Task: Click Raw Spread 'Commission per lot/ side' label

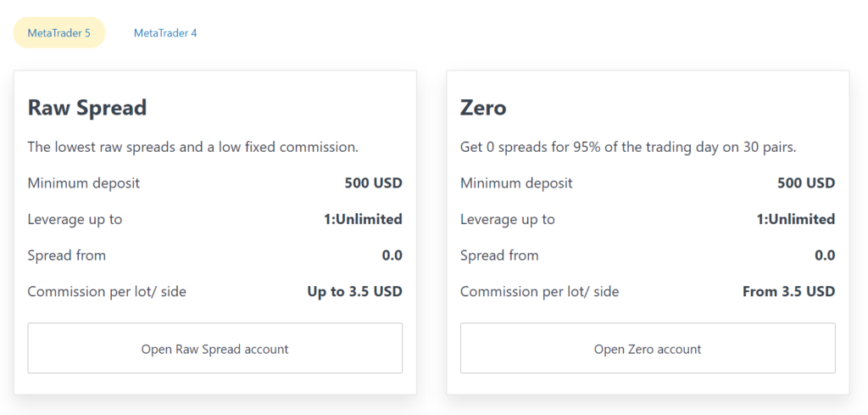Action: coord(107,291)
